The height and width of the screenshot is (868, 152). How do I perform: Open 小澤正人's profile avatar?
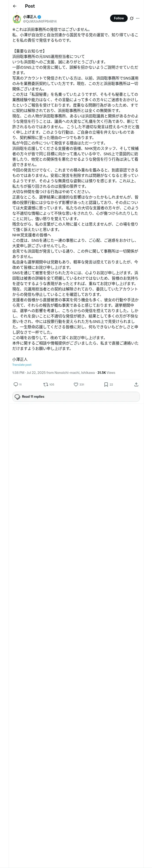tap(16, 19)
